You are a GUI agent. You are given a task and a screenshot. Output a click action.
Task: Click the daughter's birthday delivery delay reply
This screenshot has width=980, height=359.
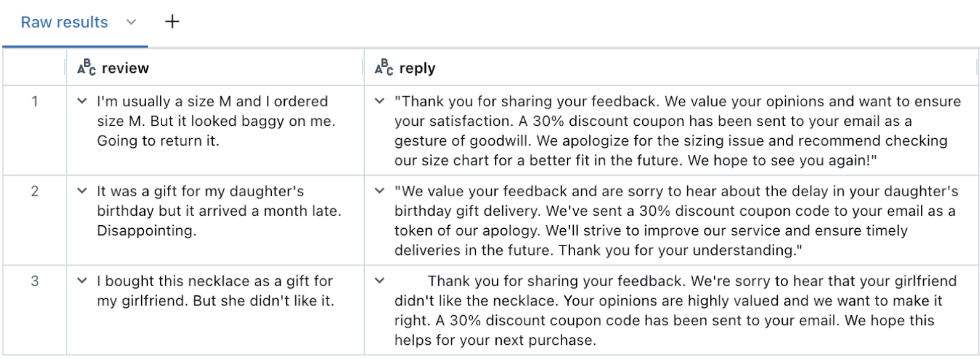[x=675, y=221]
